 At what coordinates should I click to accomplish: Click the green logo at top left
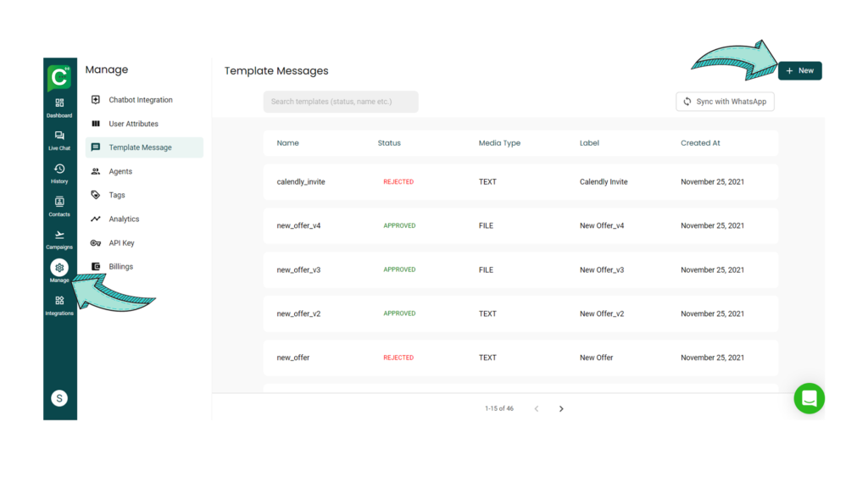pos(59,77)
